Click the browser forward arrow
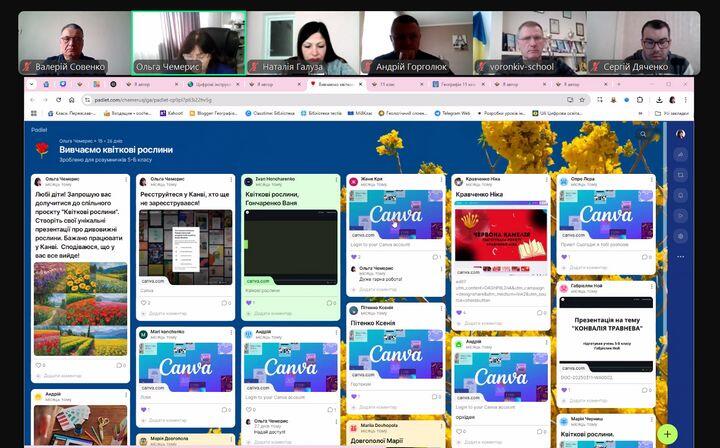 coord(45,100)
